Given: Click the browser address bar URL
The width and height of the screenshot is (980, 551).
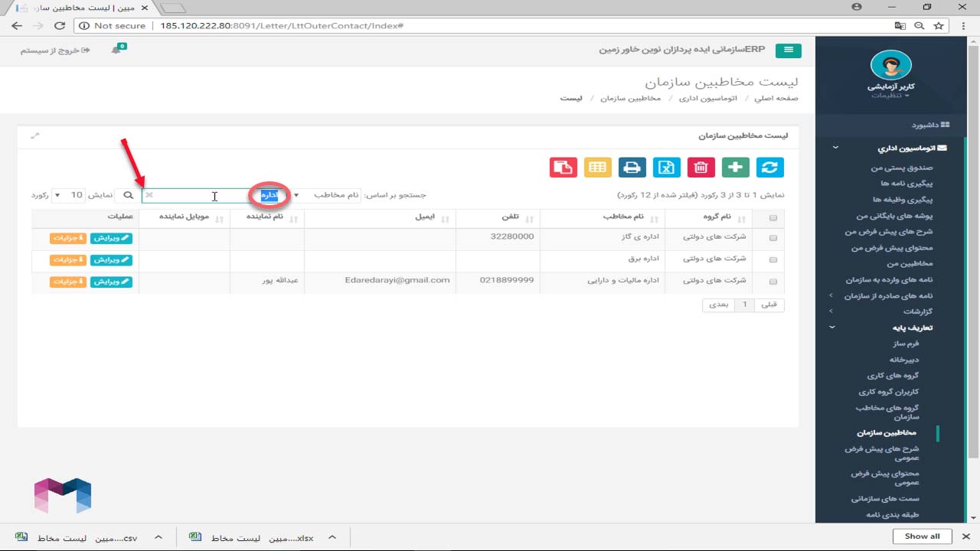Looking at the screenshot, I should pos(282,25).
